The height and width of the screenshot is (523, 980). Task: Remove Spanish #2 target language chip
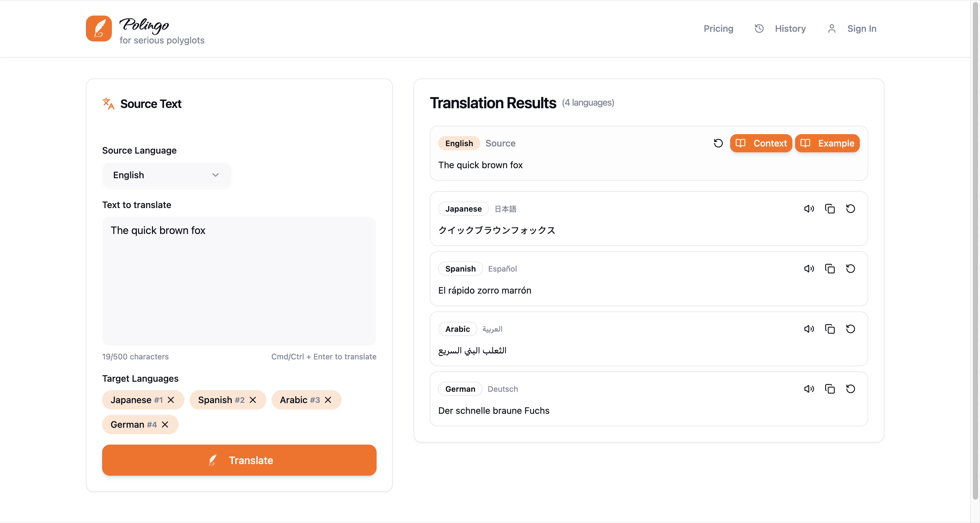pos(252,400)
